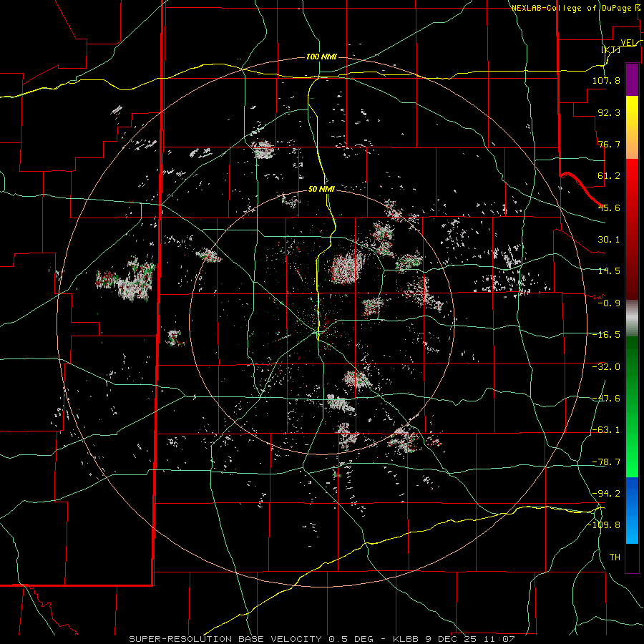Click the 14.5 legend value
The height and width of the screenshot is (644, 644).
point(609,271)
